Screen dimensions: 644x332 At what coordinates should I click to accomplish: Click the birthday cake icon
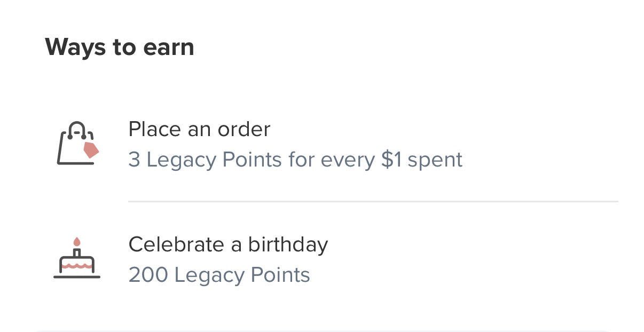(x=77, y=260)
